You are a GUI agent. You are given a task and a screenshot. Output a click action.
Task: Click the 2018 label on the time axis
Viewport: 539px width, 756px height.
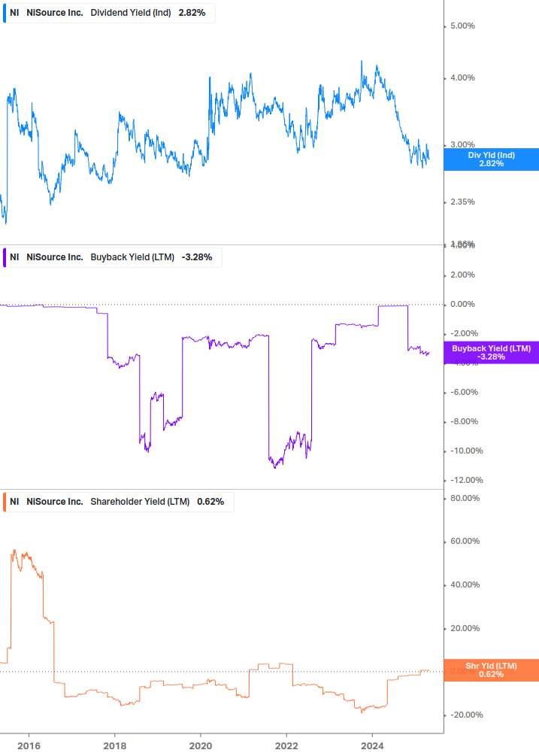tap(114, 746)
